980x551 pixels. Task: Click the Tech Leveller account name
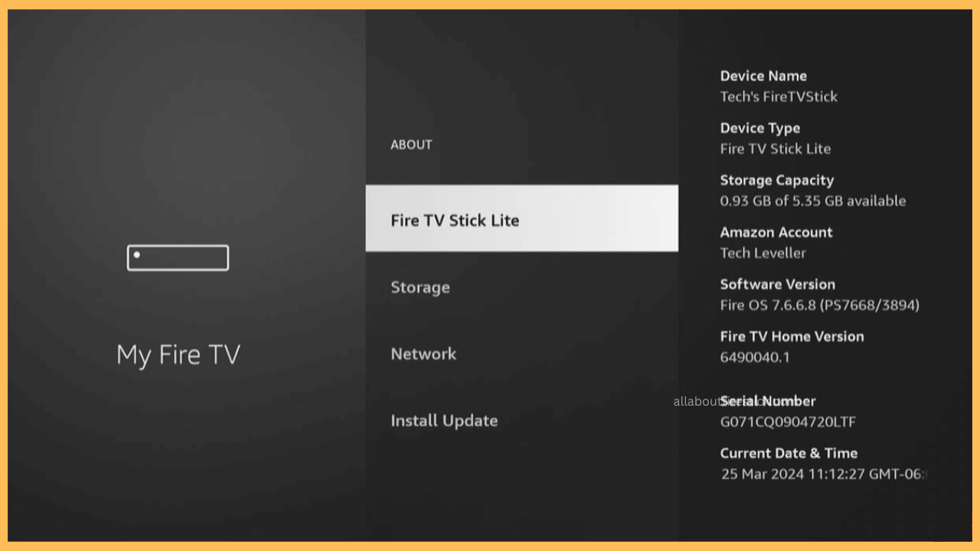click(x=763, y=253)
